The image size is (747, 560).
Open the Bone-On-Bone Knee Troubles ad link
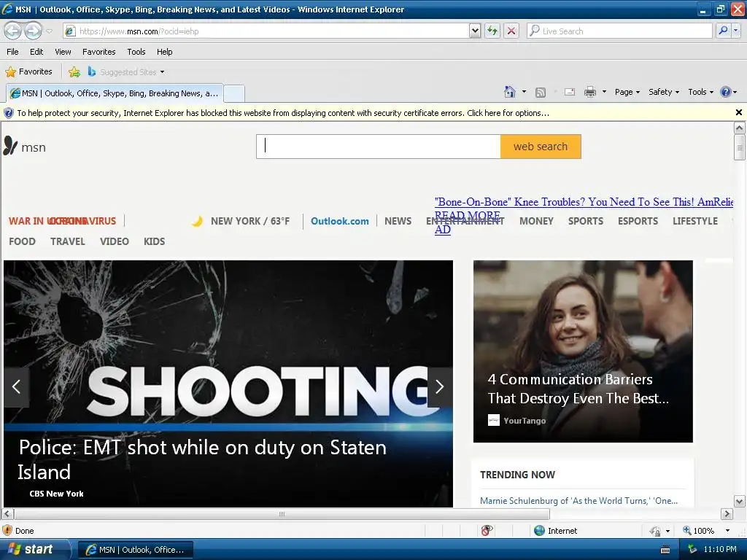pyautogui.click(x=584, y=202)
